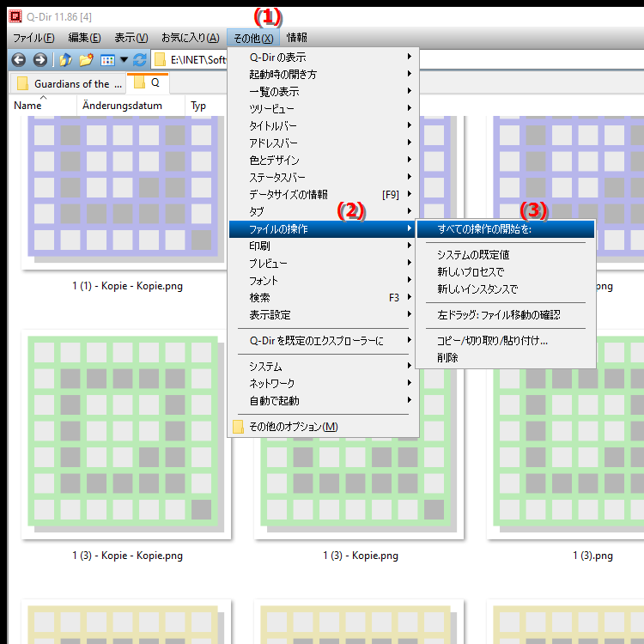The width and height of the screenshot is (644, 644).
Task: Click file name label 1 (3).png
Action: [592, 556]
